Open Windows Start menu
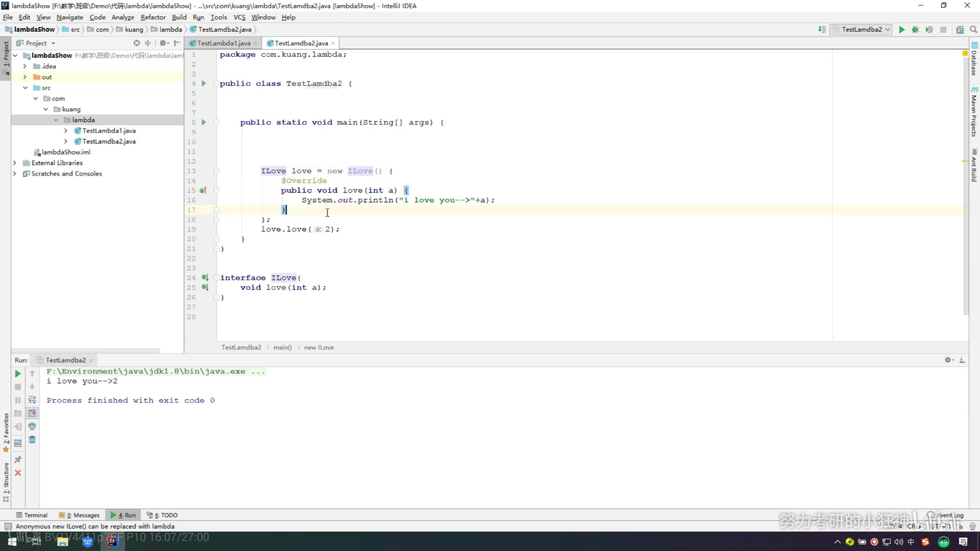The image size is (980, 551). pos(12,541)
